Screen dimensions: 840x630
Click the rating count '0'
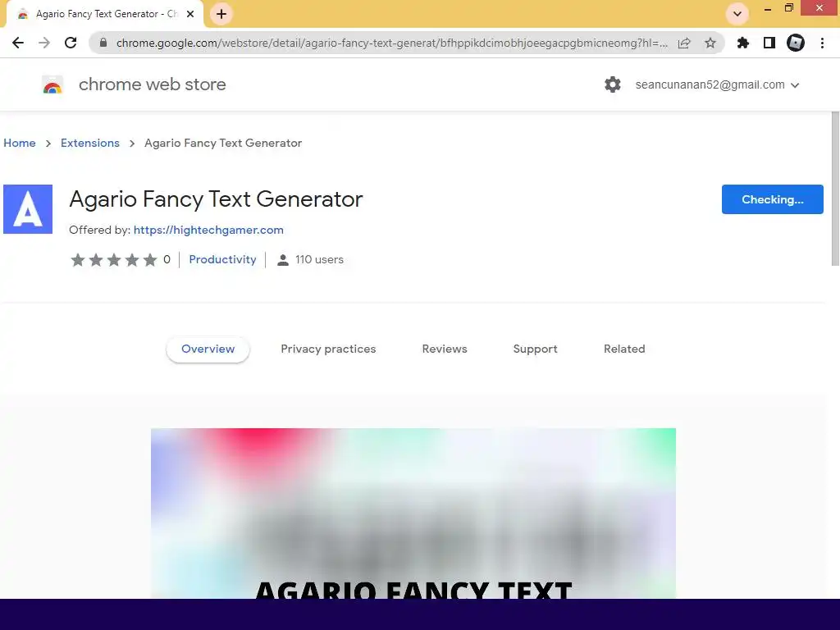(167, 260)
